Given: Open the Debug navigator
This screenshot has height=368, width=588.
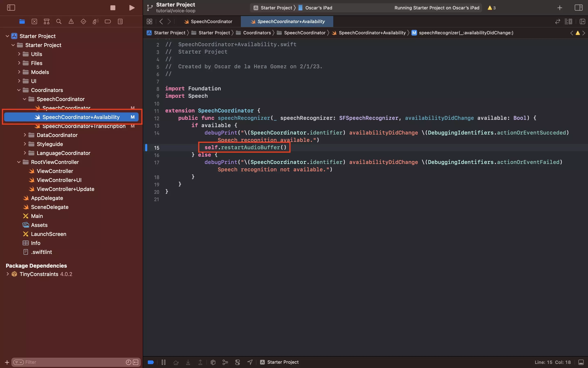Looking at the screenshot, I should [x=96, y=22].
